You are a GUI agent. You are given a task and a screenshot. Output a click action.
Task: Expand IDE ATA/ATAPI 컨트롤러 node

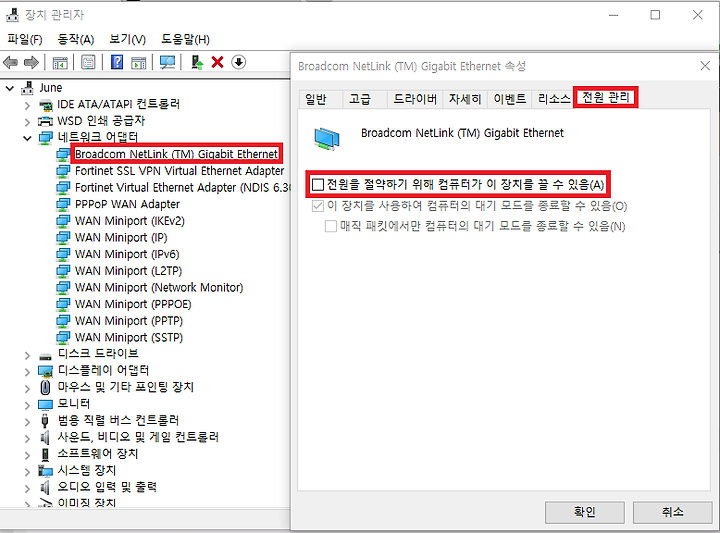click(x=27, y=106)
